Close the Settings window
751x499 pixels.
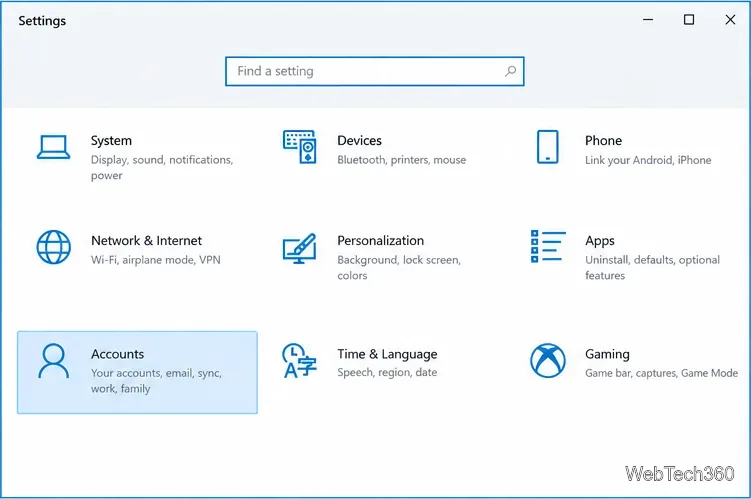click(x=730, y=20)
